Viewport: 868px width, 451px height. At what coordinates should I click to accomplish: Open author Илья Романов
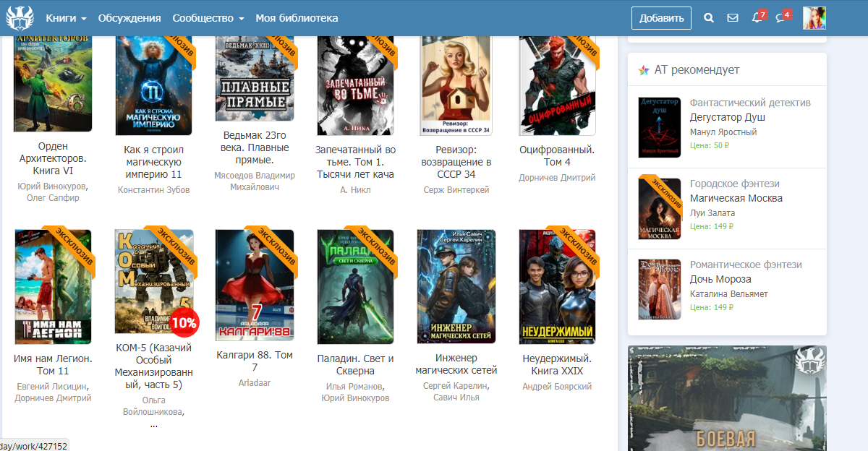[354, 387]
